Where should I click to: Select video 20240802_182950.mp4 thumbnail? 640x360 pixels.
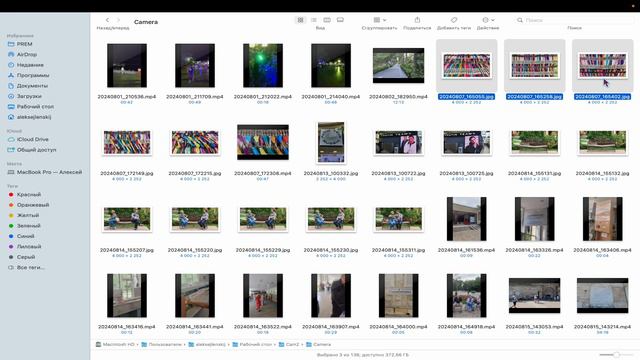pyautogui.click(x=398, y=65)
